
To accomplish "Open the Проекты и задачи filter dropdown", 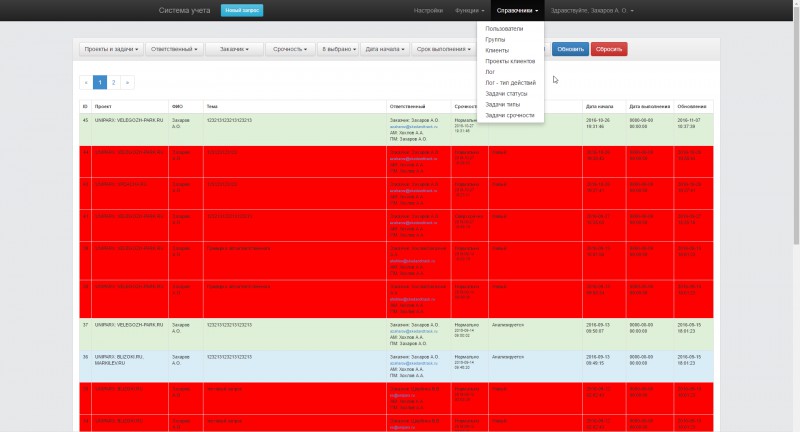I will 111,49.
